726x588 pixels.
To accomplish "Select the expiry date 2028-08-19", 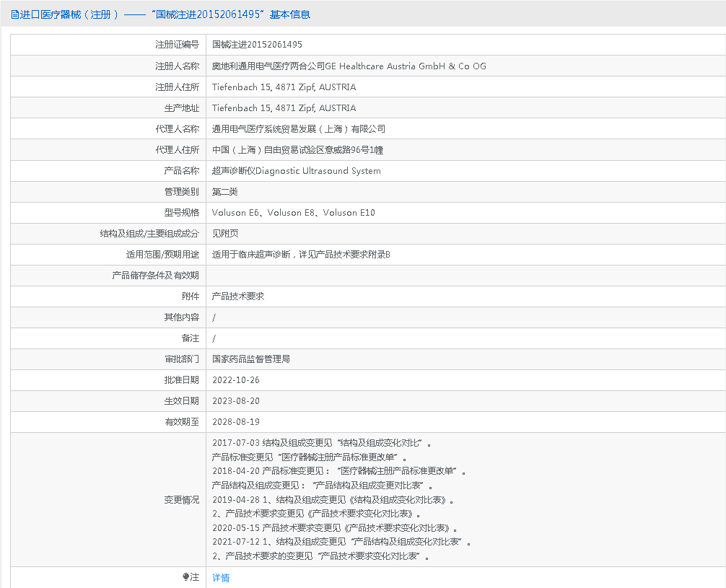I will click(235, 422).
